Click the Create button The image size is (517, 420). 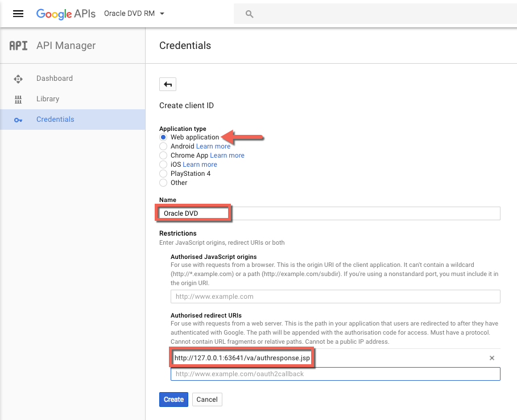174,399
